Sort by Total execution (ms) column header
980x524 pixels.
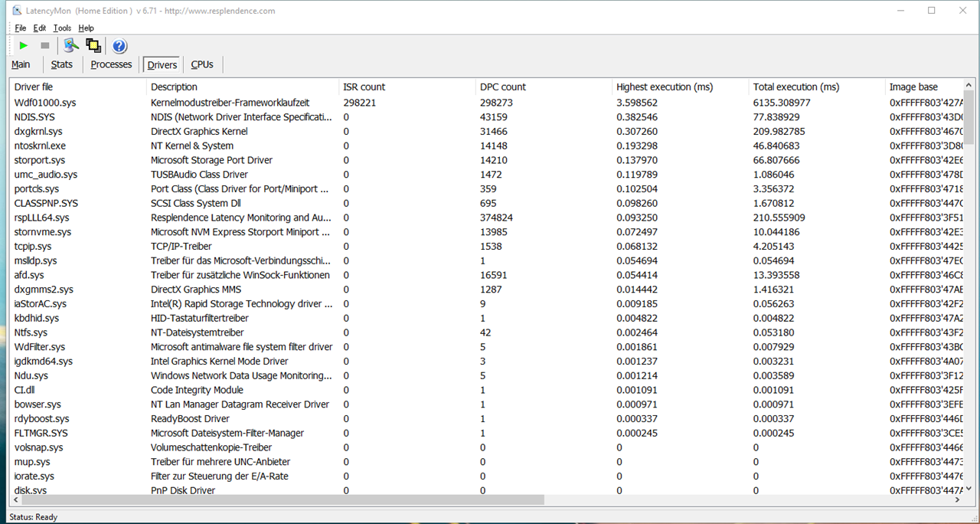coord(817,87)
